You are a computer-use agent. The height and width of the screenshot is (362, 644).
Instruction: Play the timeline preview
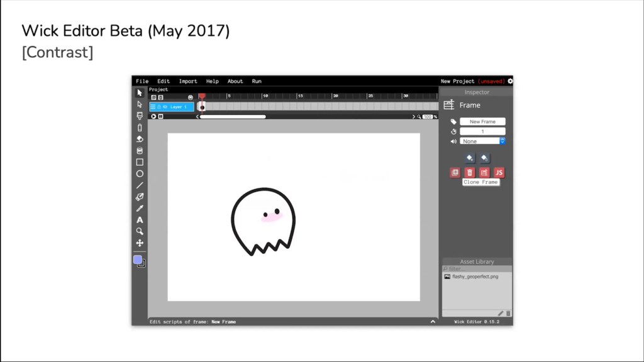point(153,116)
